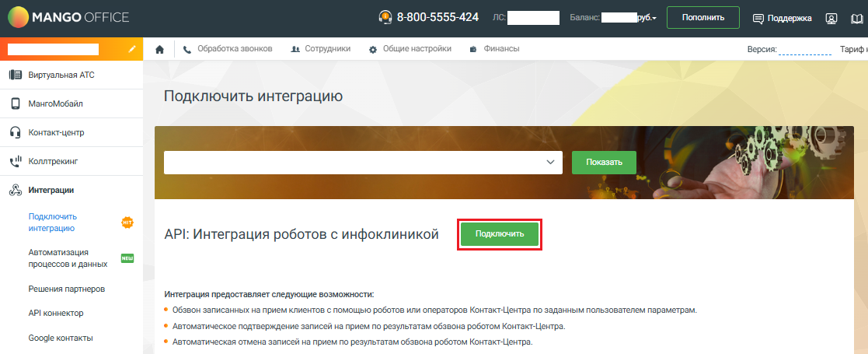Screen dimensions: 868x354
Task: Click the Mango Office logo
Action: pos(68,18)
